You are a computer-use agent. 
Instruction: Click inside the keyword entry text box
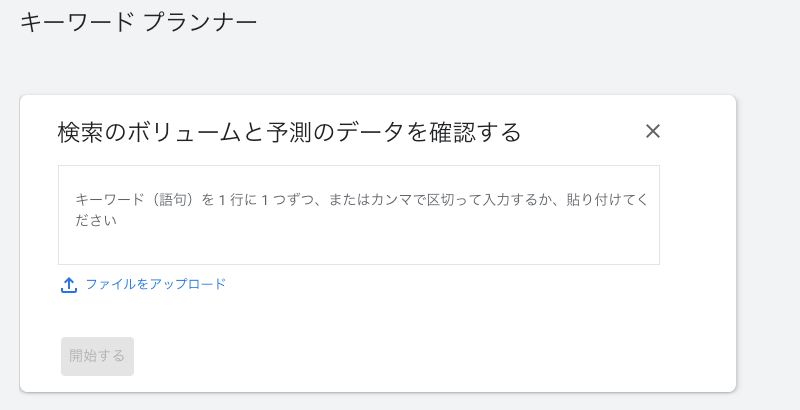tap(359, 215)
